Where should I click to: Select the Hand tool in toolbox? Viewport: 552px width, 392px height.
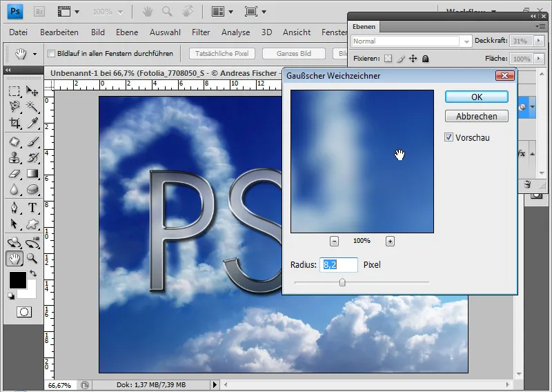tap(14, 259)
